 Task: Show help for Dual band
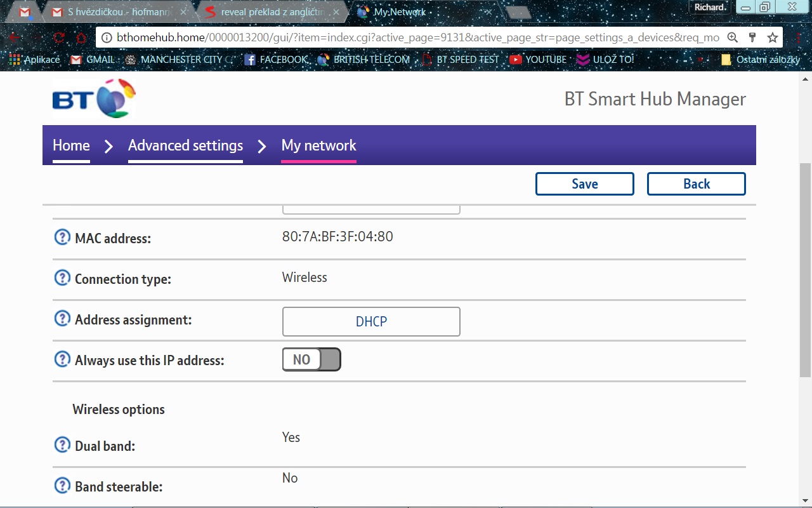tap(62, 445)
